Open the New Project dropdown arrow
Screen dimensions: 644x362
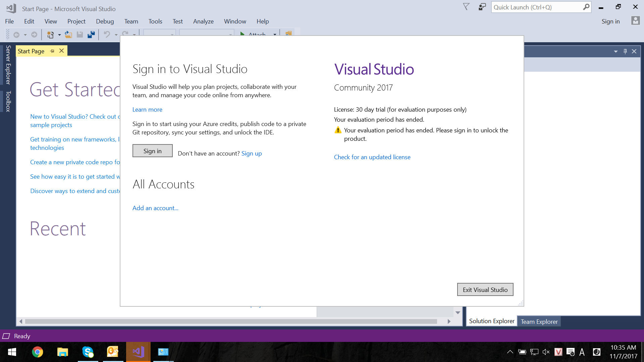[59, 35]
